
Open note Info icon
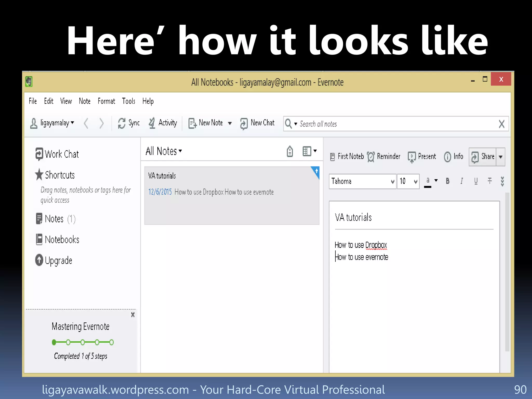(x=447, y=157)
